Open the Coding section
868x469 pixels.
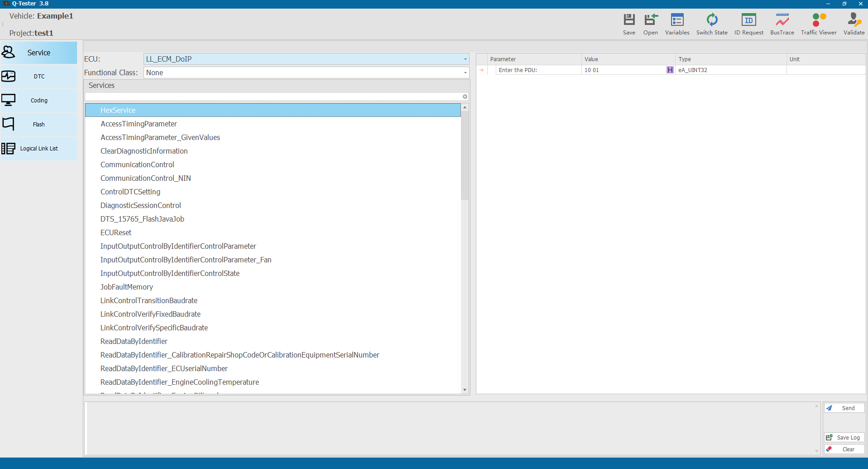point(38,101)
